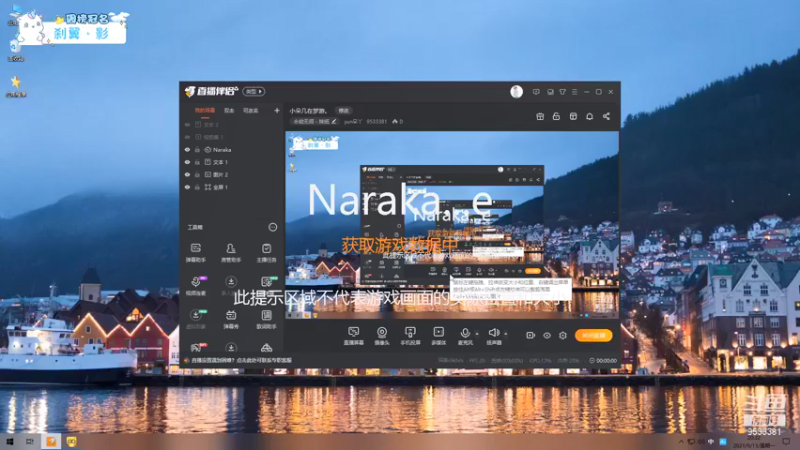This screenshot has height=450, width=800.
Task: Toggle visibility of 文本 1 source
Action: click(x=187, y=162)
